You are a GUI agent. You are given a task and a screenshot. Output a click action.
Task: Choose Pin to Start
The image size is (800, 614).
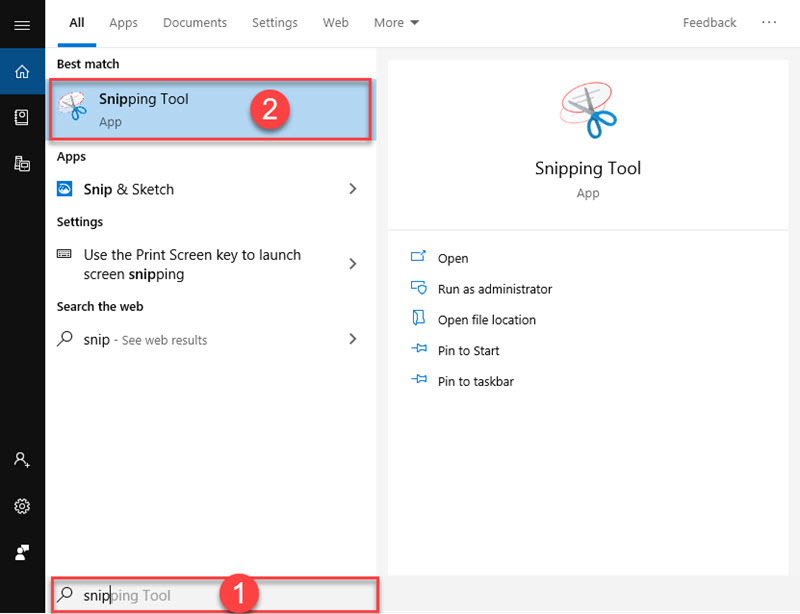click(468, 351)
